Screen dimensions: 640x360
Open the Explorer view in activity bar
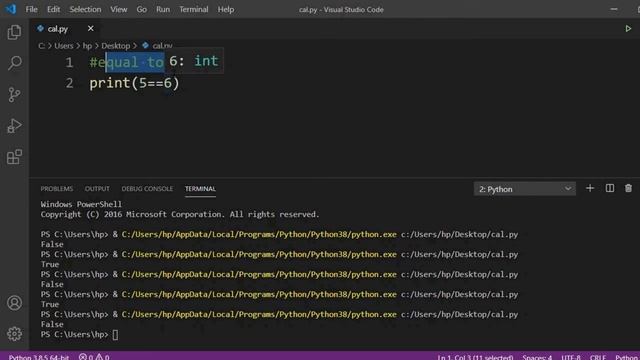click(14, 32)
